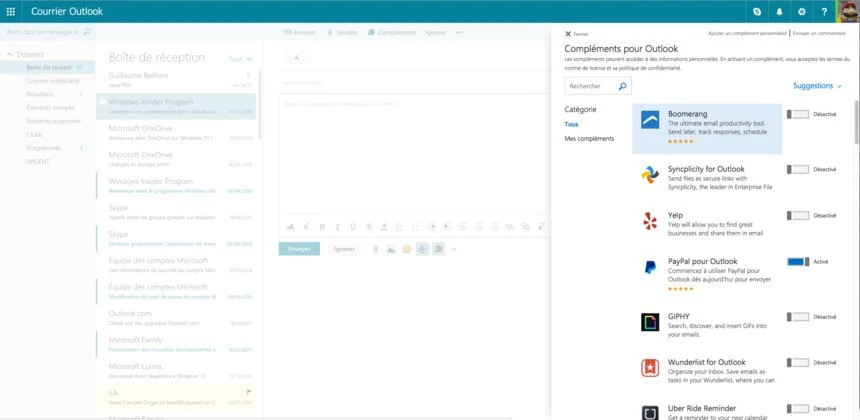Screen dimensions: 860x420
Task: Open the ellipsis more actions menu
Action: pyautogui.click(x=459, y=32)
